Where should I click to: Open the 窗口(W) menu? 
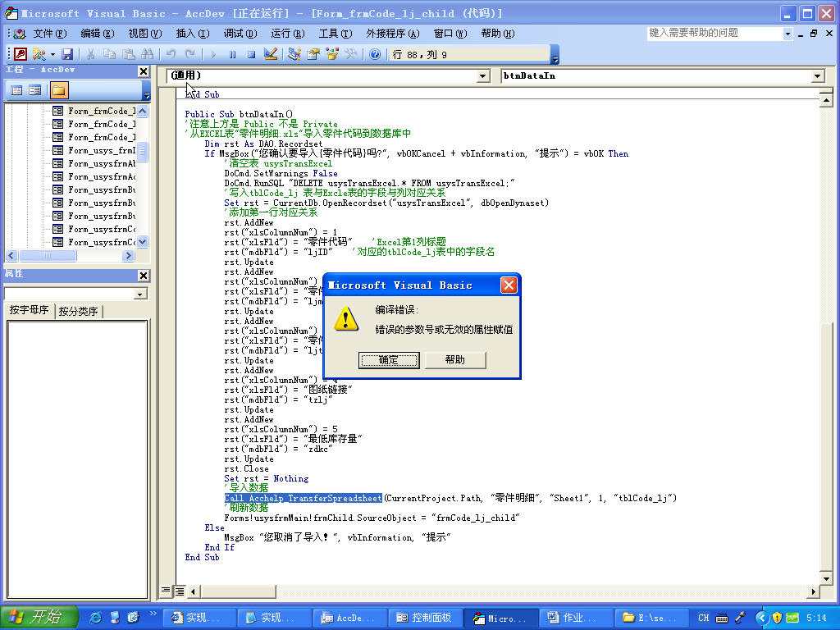450,34
